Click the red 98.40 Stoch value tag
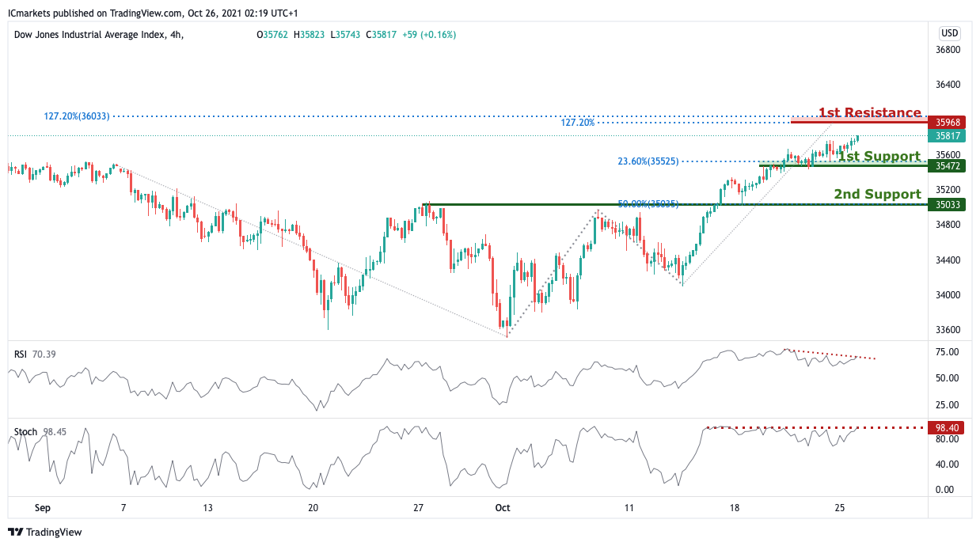 click(948, 427)
